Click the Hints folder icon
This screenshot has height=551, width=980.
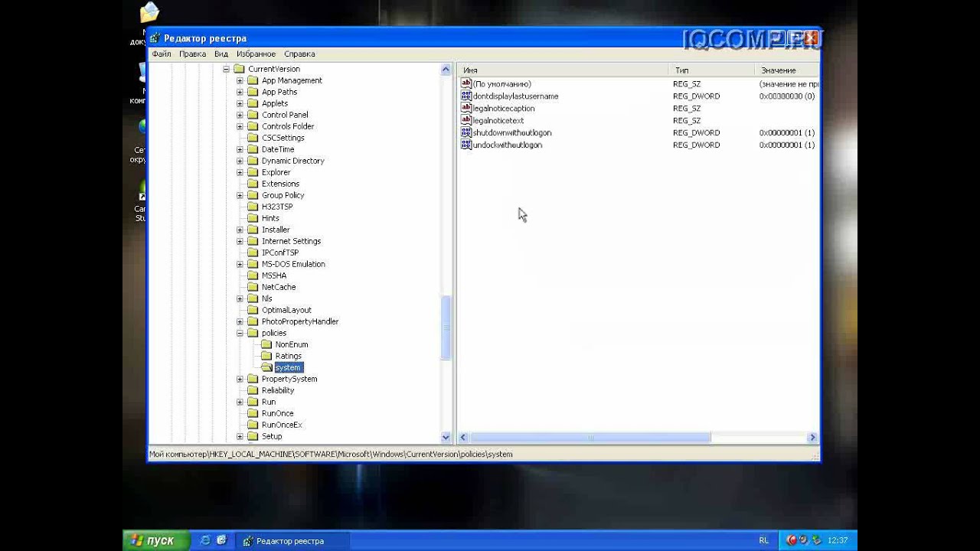[253, 218]
